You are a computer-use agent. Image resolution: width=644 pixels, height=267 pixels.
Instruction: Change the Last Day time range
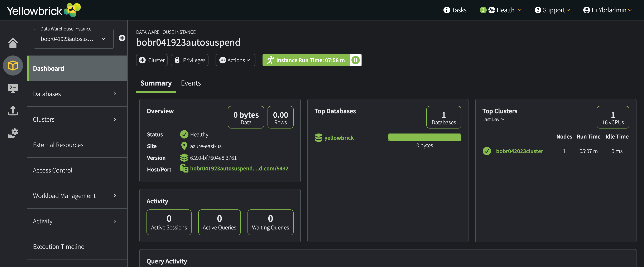pyautogui.click(x=493, y=119)
